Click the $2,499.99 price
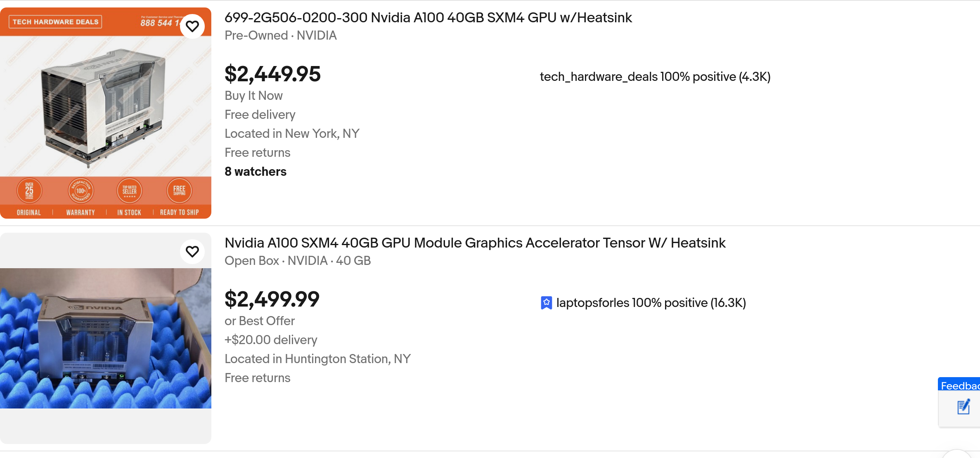 (272, 299)
